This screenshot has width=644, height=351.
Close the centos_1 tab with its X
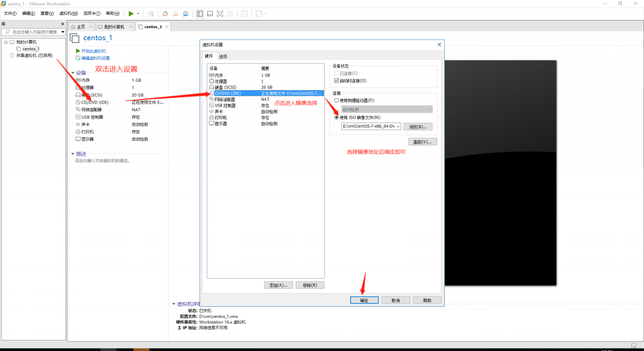point(167,27)
